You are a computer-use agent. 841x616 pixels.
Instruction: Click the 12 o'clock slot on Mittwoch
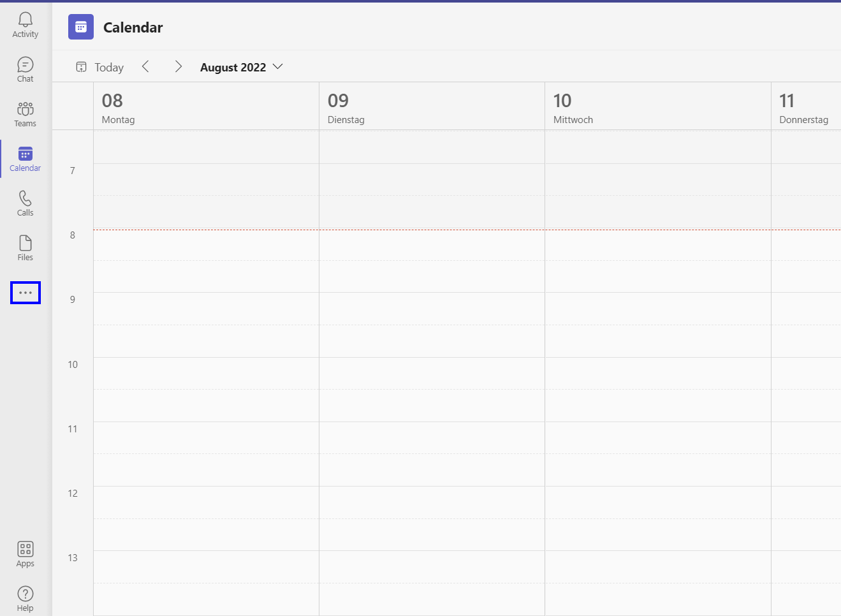(x=657, y=502)
